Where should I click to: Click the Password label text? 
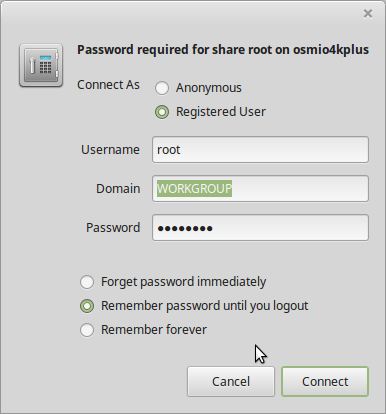coord(113,228)
